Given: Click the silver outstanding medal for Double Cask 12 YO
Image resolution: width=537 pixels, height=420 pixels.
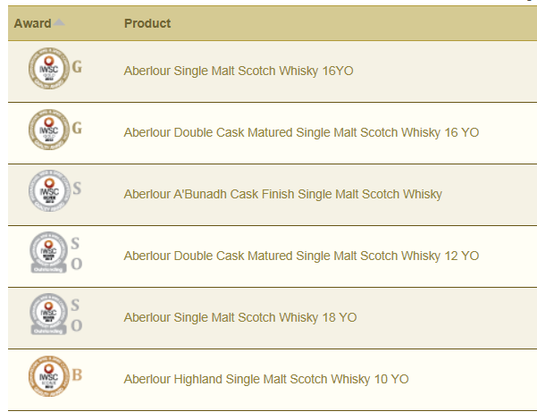Looking at the screenshot, I should click(49, 252).
